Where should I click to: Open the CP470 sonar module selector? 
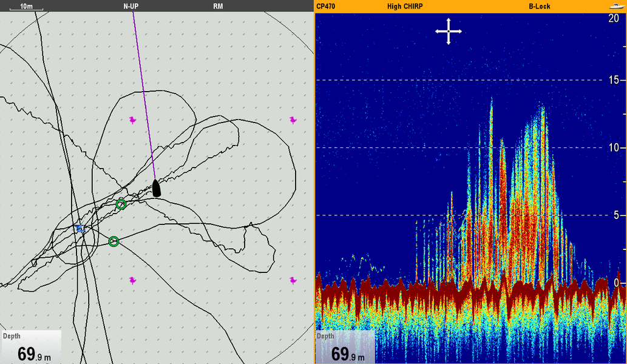[x=326, y=6]
